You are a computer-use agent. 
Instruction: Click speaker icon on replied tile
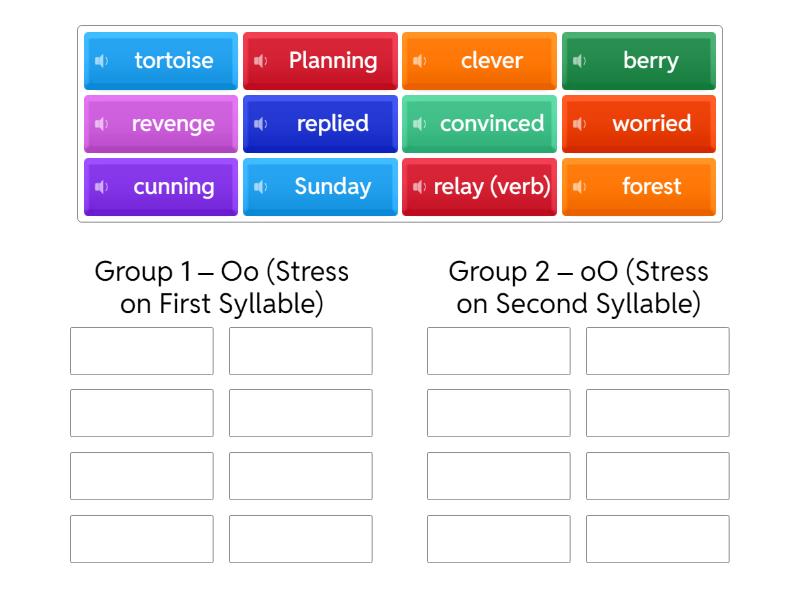260,124
